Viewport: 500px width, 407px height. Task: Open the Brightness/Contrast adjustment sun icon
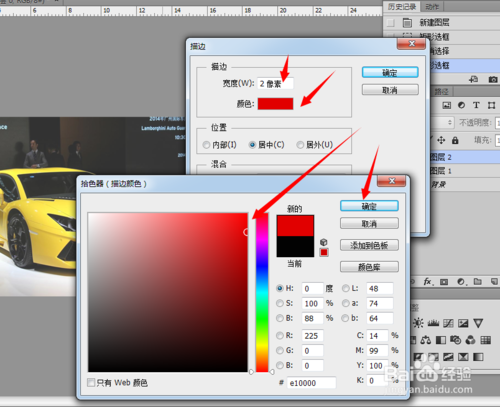point(418,323)
